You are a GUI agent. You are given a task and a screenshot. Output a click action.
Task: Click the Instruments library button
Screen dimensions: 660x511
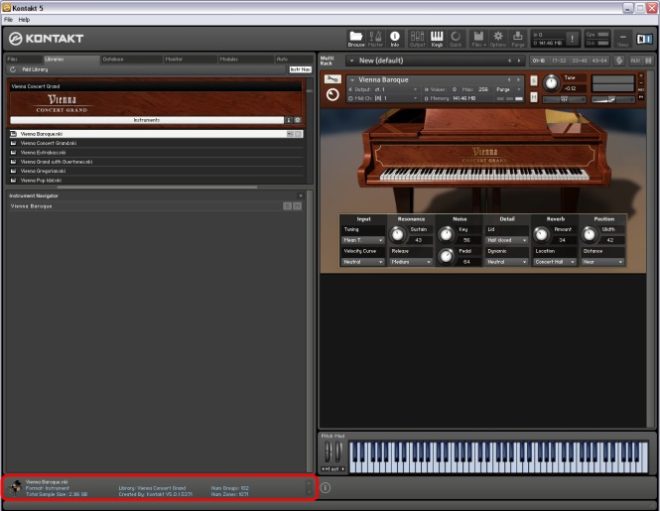pyautogui.click(x=147, y=120)
